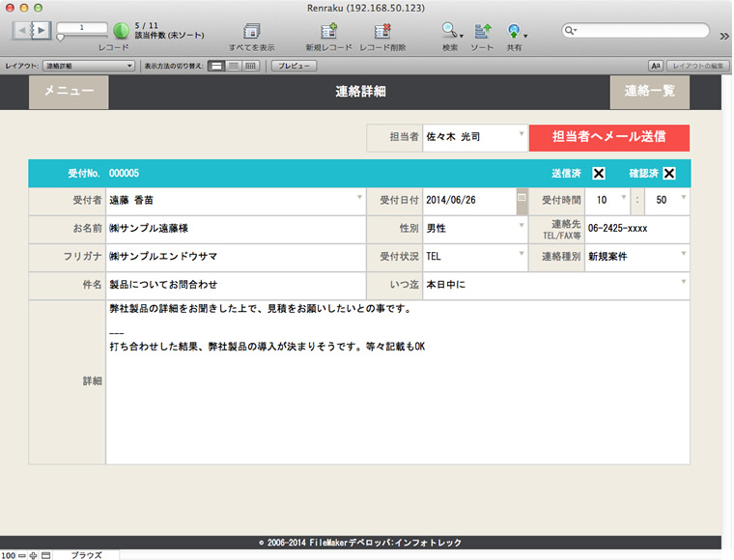The height and width of the screenshot is (560, 734).
Task: Click the メニュー tab button
Action: point(69,92)
